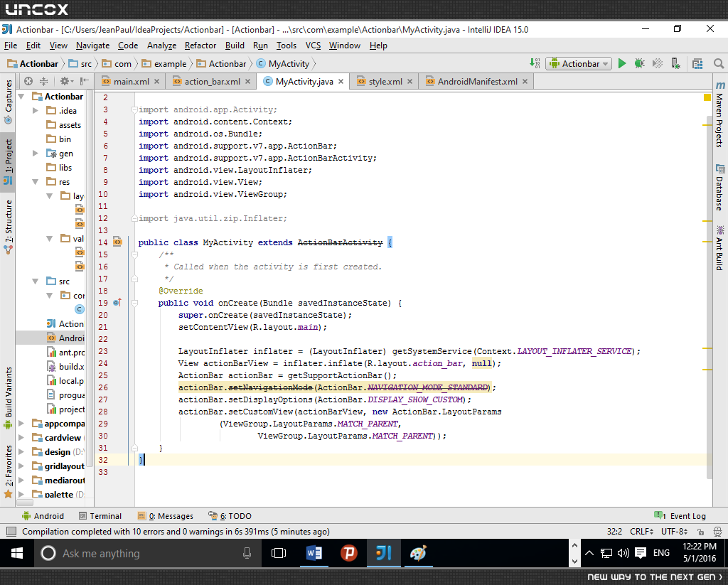This screenshot has height=585, width=728.
Task: Close the style.xml tab
Action: [x=409, y=81]
